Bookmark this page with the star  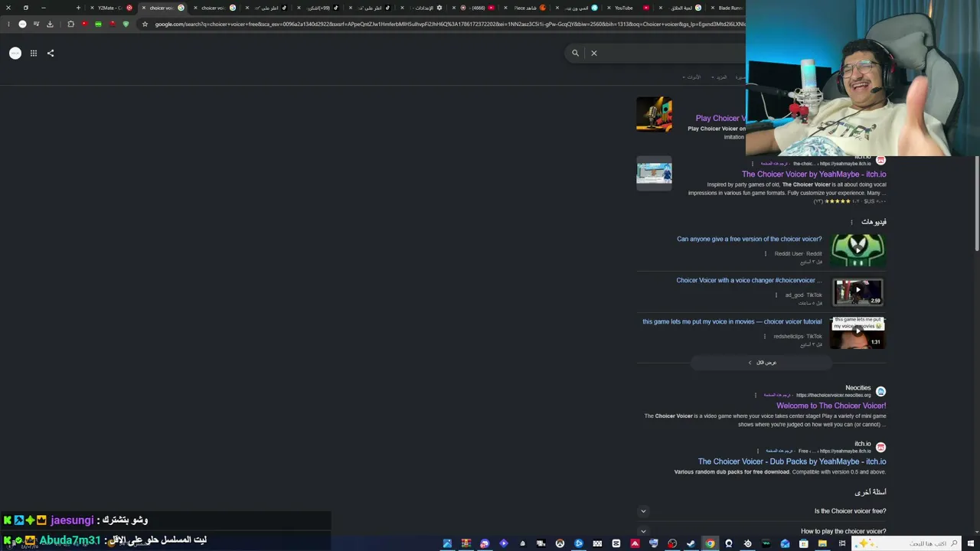pyautogui.click(x=145, y=24)
